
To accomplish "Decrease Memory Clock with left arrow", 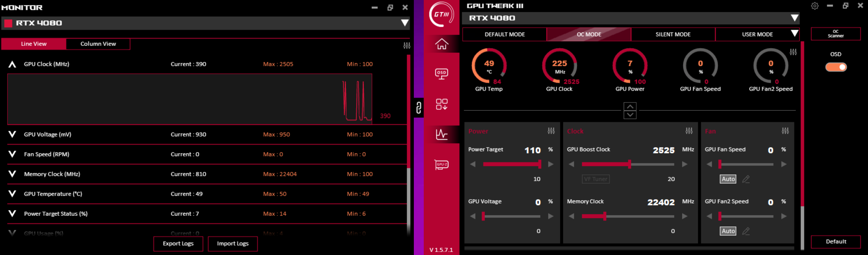I will [x=572, y=216].
